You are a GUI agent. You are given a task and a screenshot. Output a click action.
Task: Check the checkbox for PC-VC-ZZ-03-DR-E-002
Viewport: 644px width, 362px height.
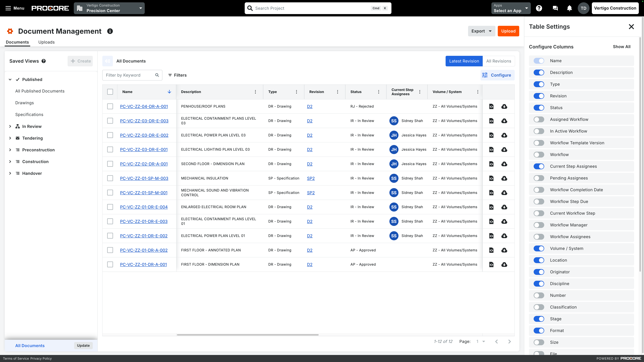pos(110,135)
